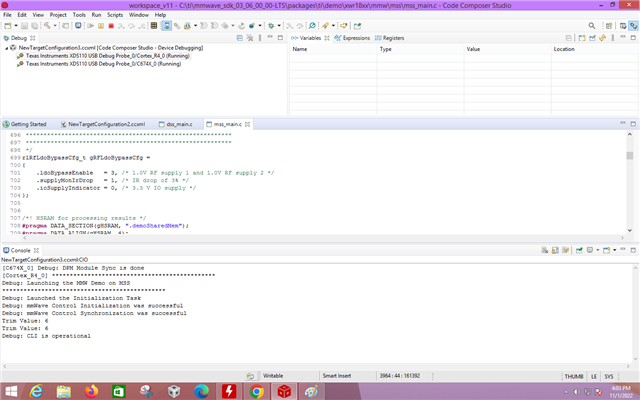The image size is (640, 400).
Task: Open dropdown next to Display Selected Console
Action: tap(598, 250)
